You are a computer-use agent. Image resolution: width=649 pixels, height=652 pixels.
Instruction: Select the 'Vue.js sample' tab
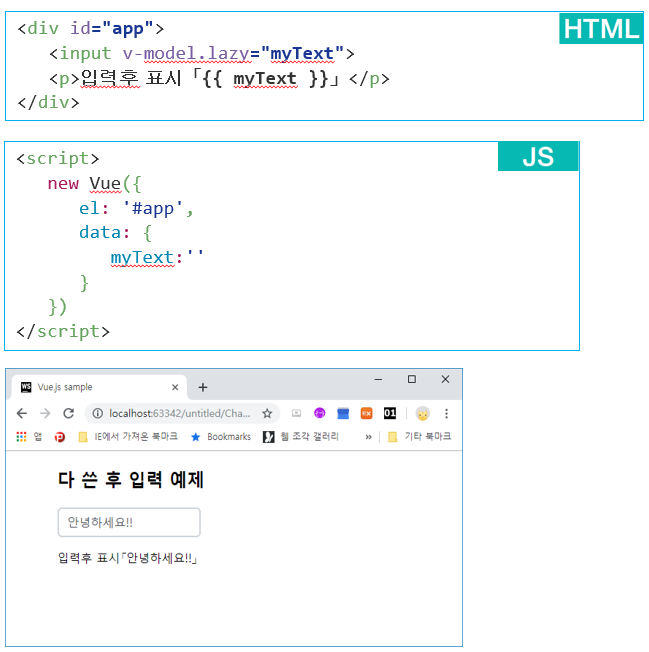click(99, 387)
